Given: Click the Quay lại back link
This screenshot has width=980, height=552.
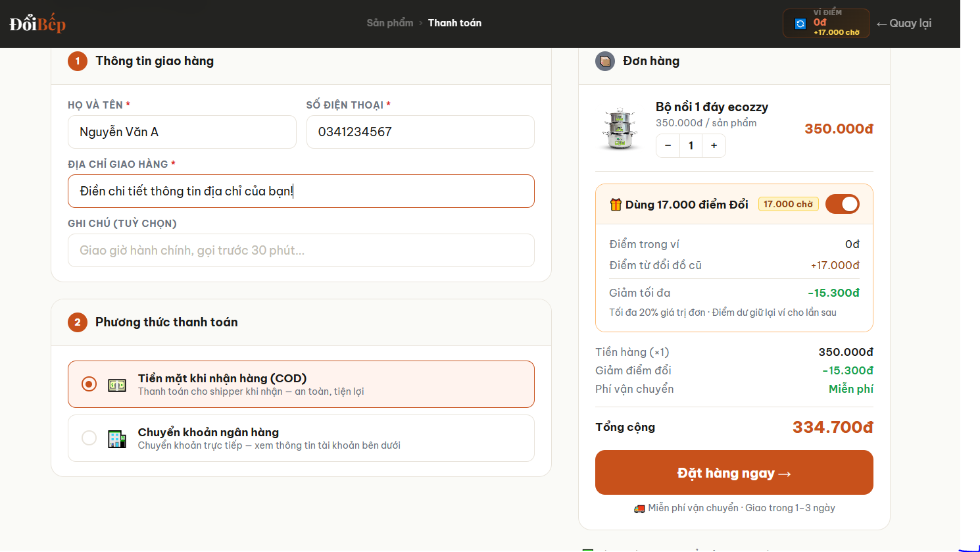Looking at the screenshot, I should point(904,24).
